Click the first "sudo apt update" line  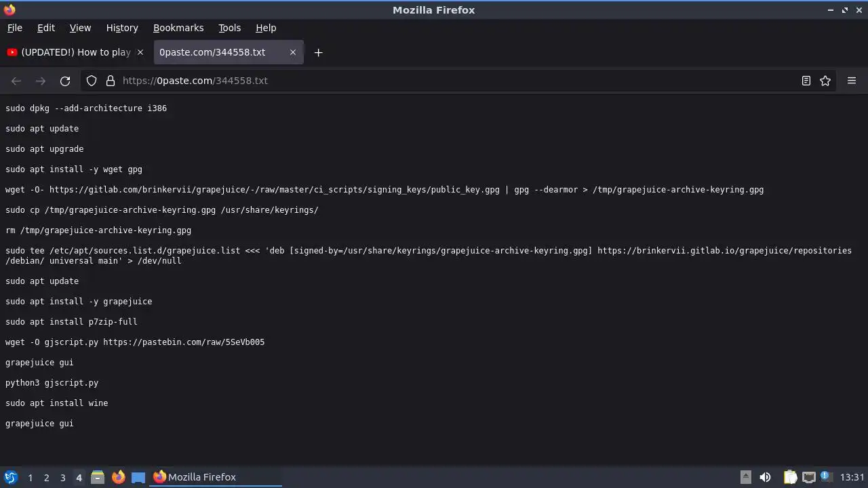pos(42,129)
